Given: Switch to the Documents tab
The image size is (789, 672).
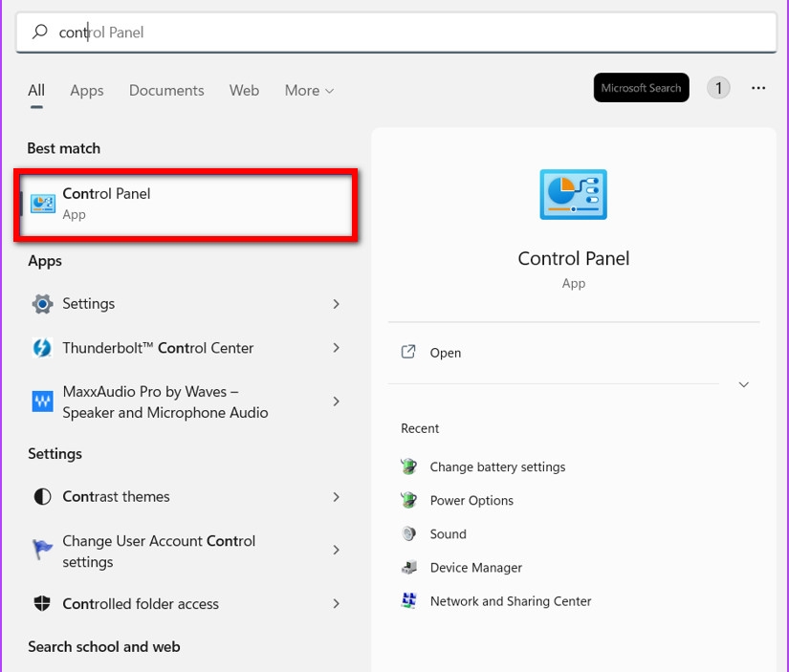Looking at the screenshot, I should 165,90.
